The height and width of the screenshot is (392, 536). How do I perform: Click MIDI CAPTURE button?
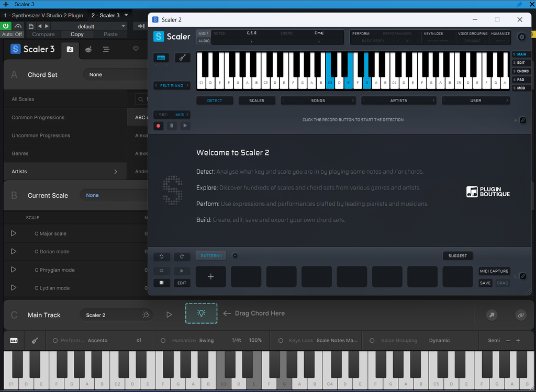coord(494,271)
